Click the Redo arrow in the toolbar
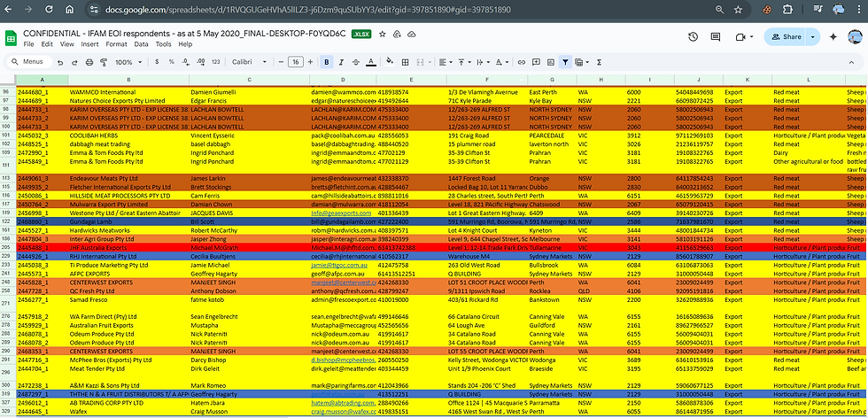The width and height of the screenshot is (868, 418). pyautogui.click(x=74, y=63)
